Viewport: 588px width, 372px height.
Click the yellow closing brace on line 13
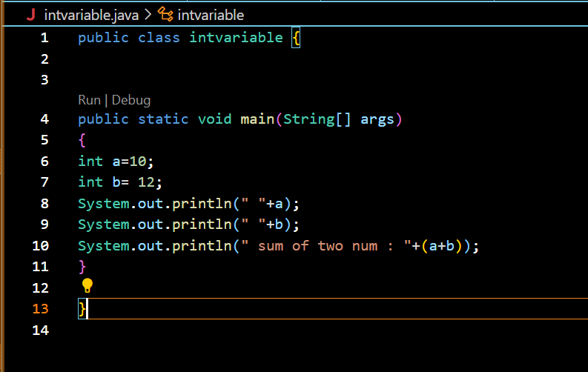[82, 309]
